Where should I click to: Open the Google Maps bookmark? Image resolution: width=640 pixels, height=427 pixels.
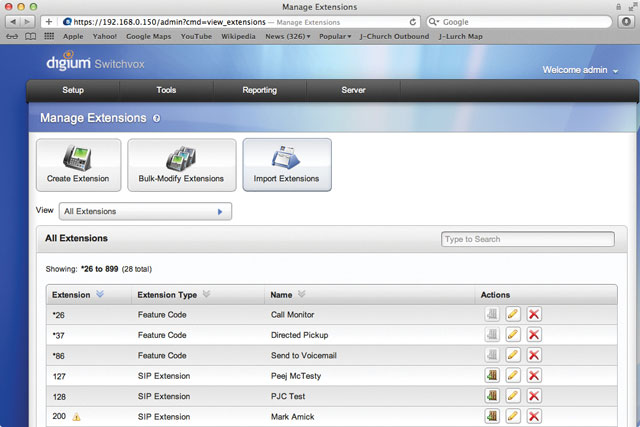(x=149, y=36)
